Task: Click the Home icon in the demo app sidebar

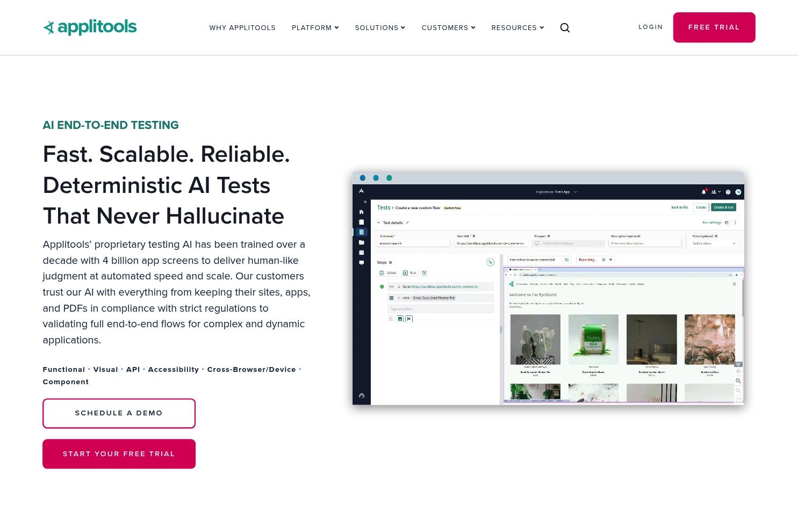Action: click(361, 212)
